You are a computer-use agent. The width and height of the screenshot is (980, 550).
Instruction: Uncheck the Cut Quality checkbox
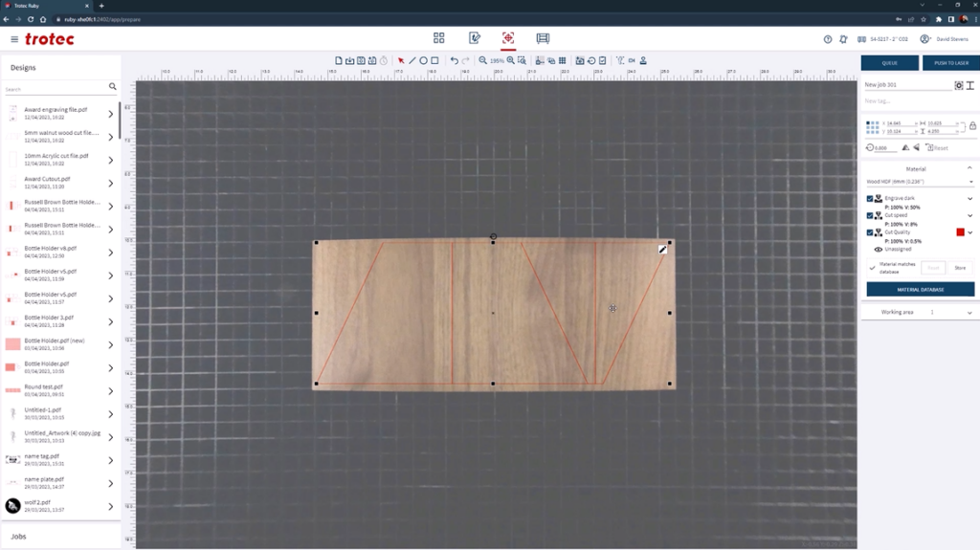[869, 232]
